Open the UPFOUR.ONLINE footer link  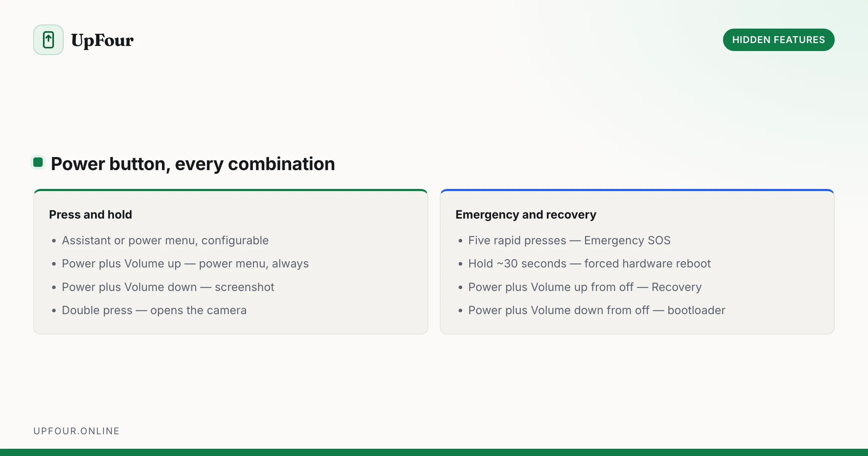coord(76,431)
